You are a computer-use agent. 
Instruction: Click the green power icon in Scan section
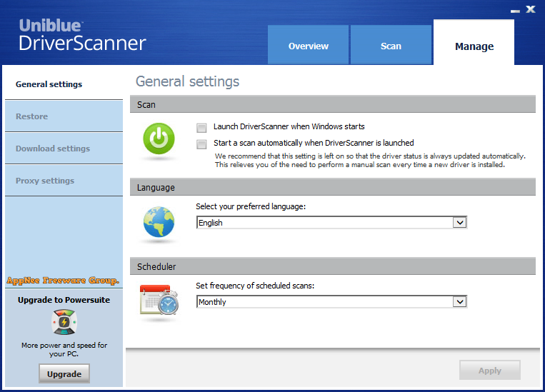click(159, 139)
